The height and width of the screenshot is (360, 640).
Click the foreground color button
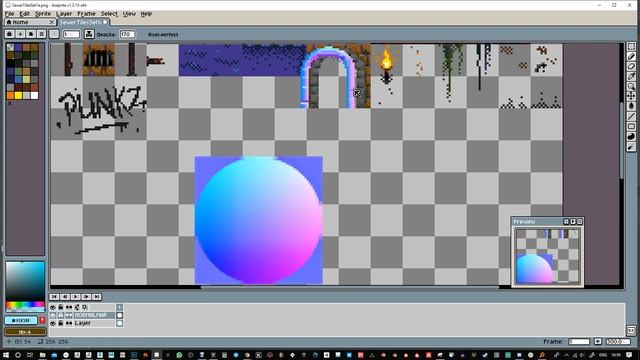[x=21, y=320]
